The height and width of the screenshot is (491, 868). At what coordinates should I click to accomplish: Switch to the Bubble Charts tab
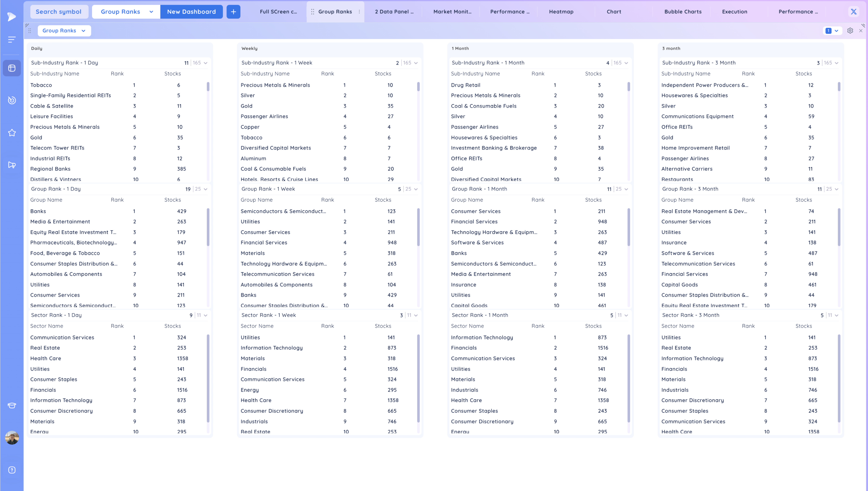click(683, 12)
